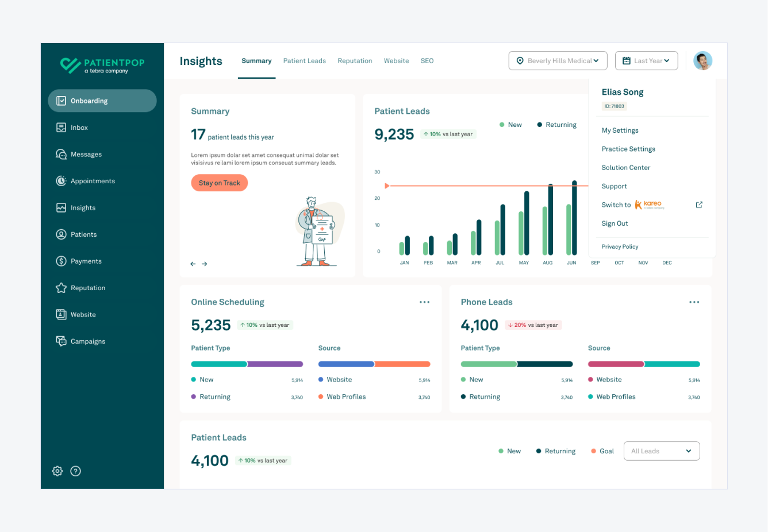
Task: Click the Reputation star icon
Action: [x=61, y=288]
